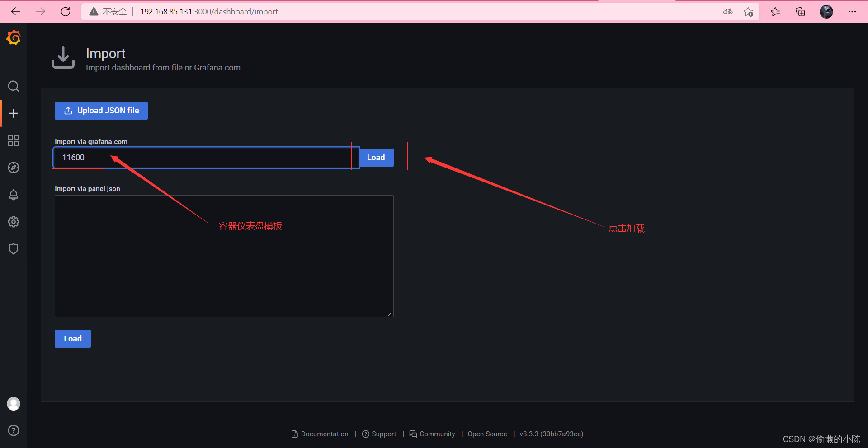Open the Help question mark icon
This screenshot has height=448, width=868.
(x=14, y=430)
